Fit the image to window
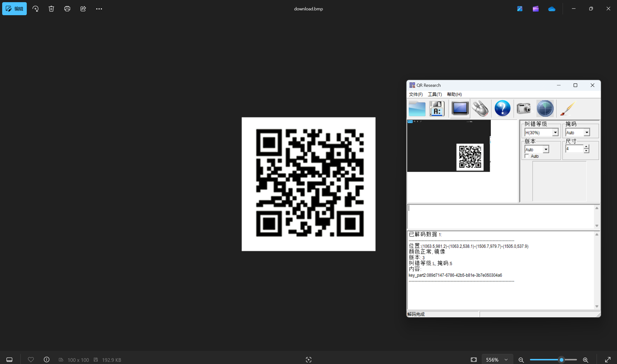The height and width of the screenshot is (364, 617). click(x=474, y=360)
